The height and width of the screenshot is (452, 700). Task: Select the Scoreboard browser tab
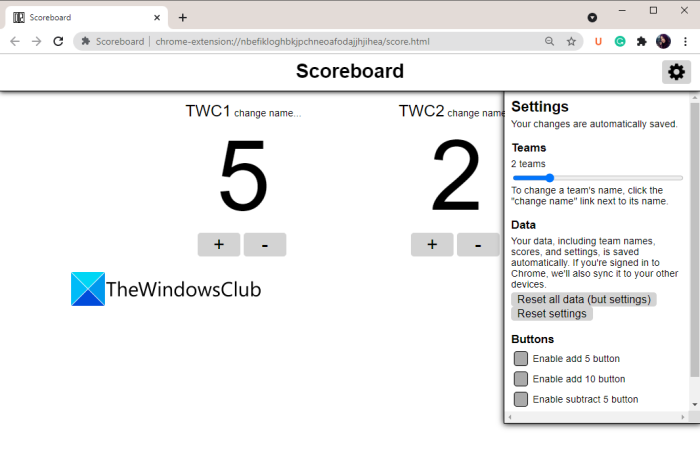88,17
